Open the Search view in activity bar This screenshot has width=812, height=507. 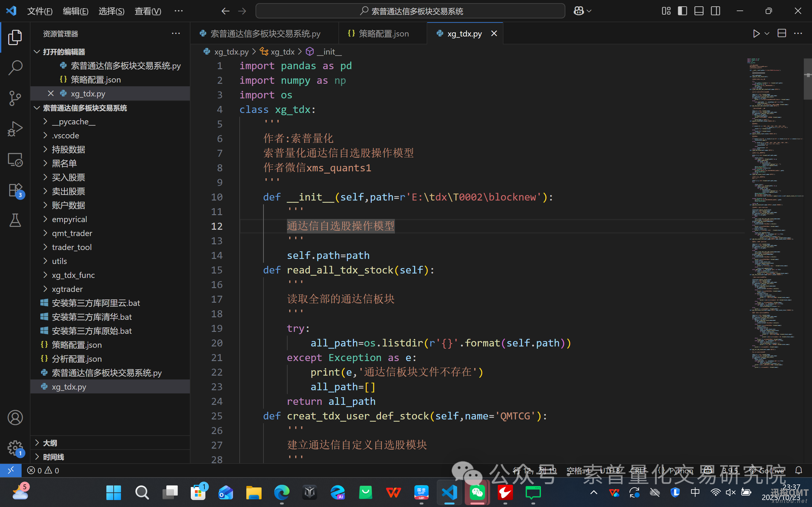[x=15, y=67]
